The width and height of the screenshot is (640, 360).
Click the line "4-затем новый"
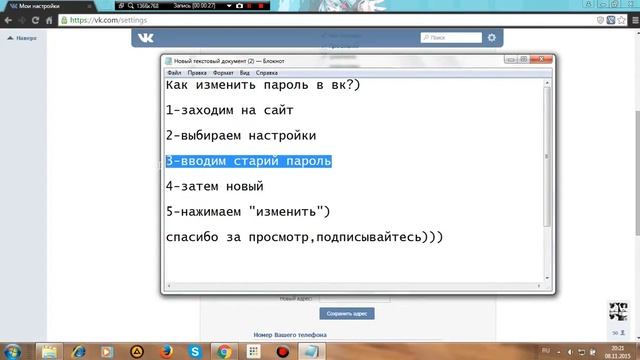[215, 187]
